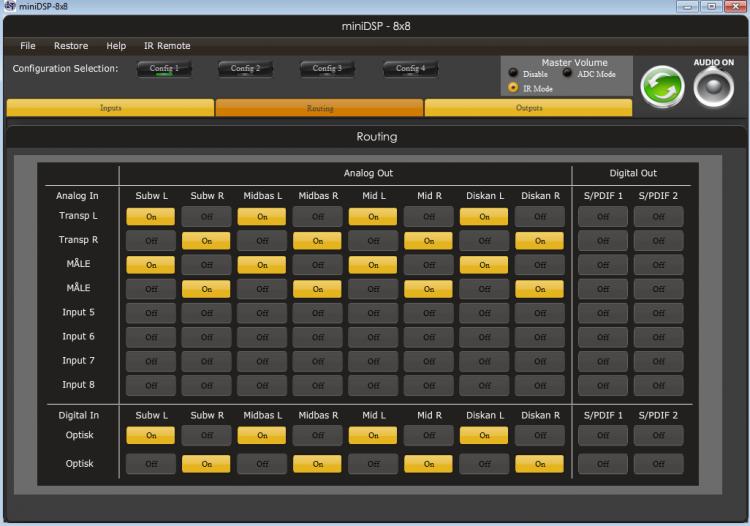Enable Input 8 to Diskan L routing
This screenshot has width=750, height=526.
484,385
